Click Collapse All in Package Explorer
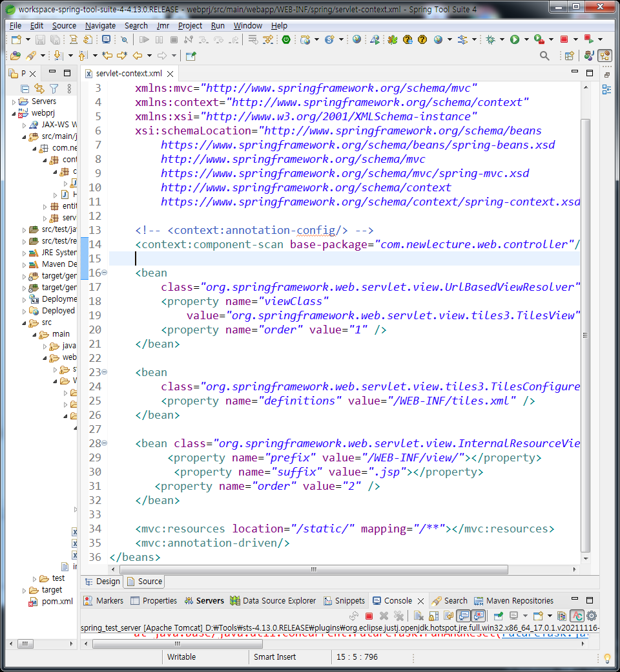The height and width of the screenshot is (672, 620). (25, 89)
